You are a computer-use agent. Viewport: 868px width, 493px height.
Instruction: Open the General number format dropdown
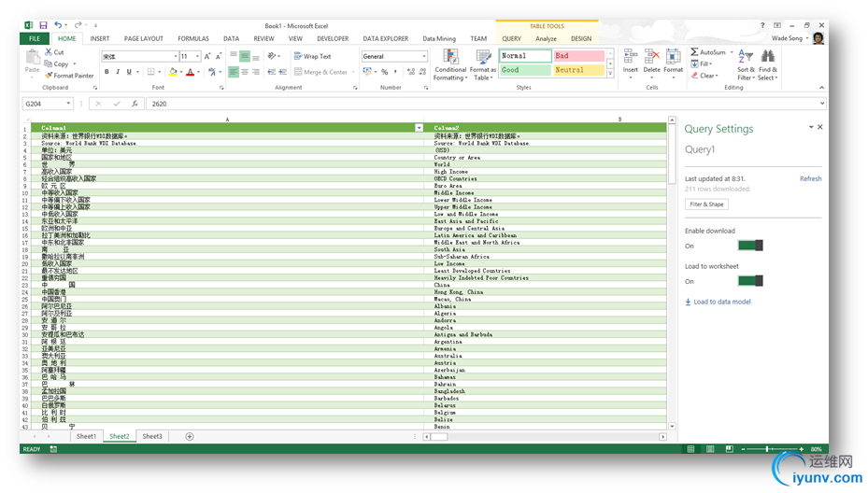pyautogui.click(x=424, y=56)
